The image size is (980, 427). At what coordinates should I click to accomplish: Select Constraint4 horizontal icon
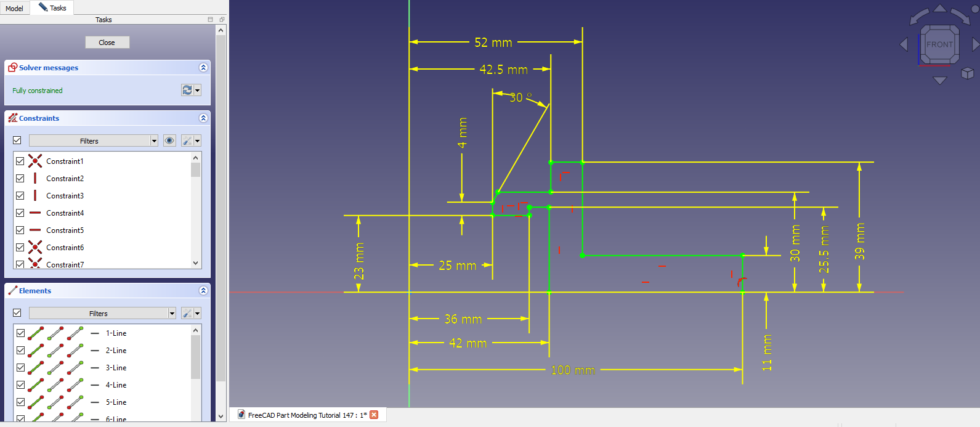[35, 213]
